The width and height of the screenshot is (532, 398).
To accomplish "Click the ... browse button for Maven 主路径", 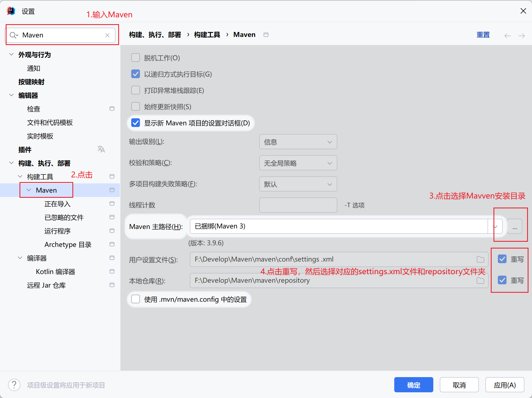I will click(515, 226).
